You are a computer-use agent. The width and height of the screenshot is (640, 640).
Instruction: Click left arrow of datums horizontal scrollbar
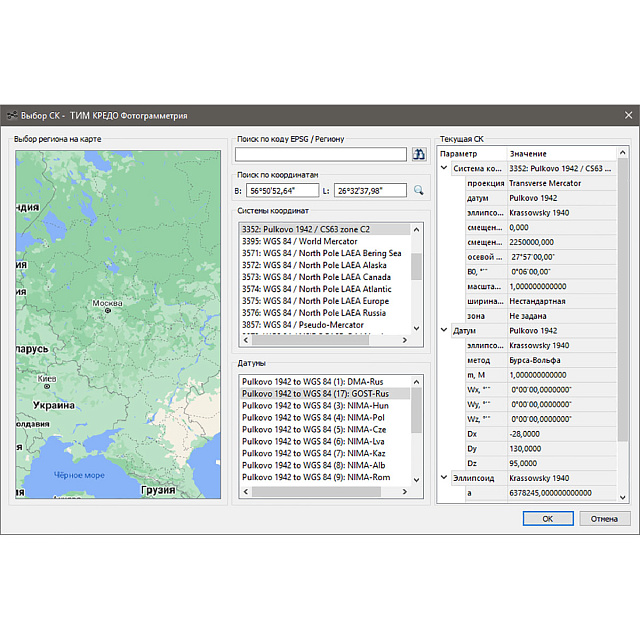[246, 492]
